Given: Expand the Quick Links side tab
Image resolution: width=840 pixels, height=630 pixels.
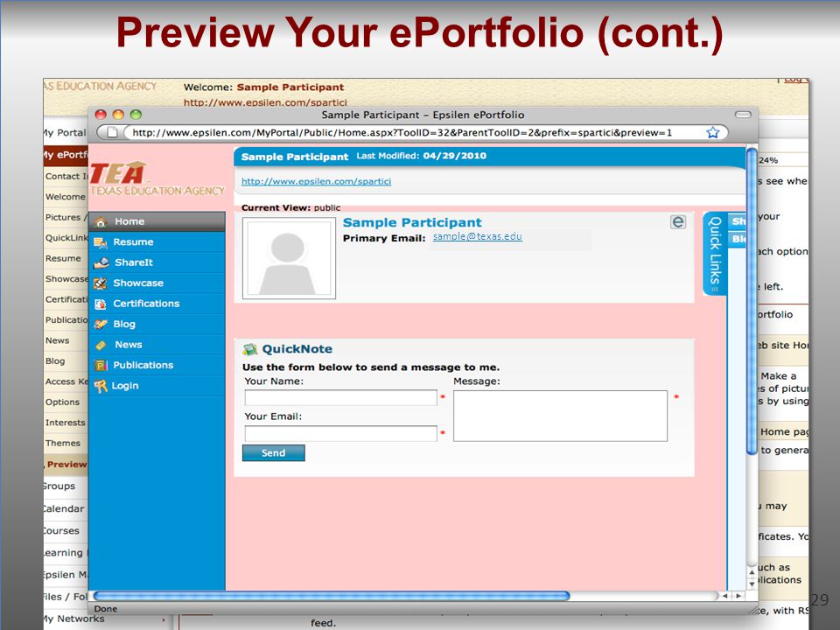Looking at the screenshot, I should 715,254.
